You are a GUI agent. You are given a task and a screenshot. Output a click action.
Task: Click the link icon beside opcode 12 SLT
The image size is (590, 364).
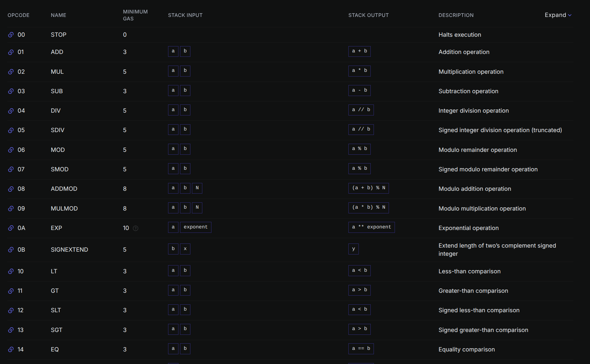coord(11,310)
